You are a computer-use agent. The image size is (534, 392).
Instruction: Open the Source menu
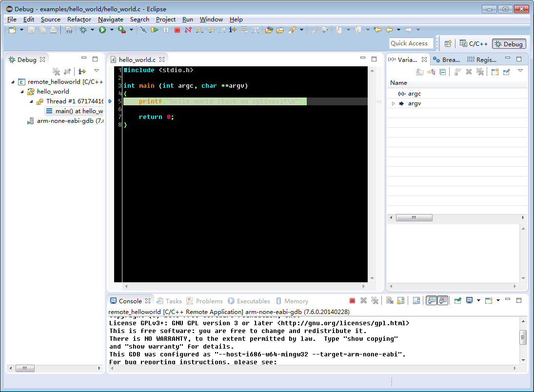point(50,20)
